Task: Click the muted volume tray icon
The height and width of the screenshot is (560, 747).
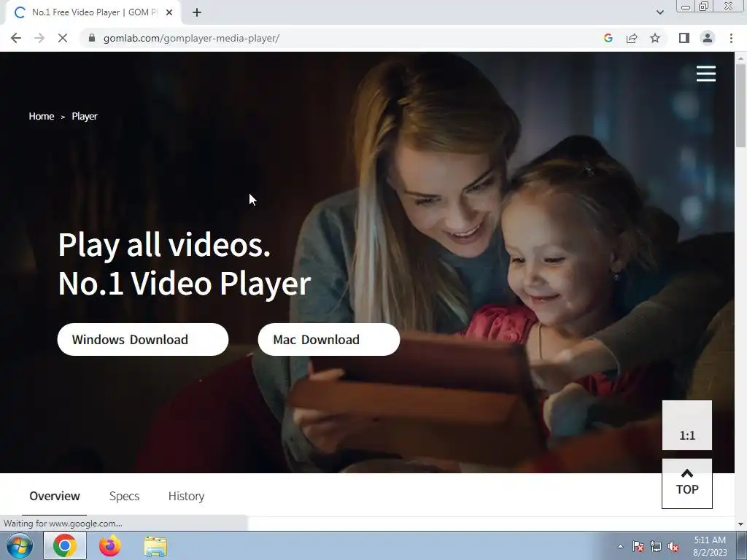Action: [673, 547]
